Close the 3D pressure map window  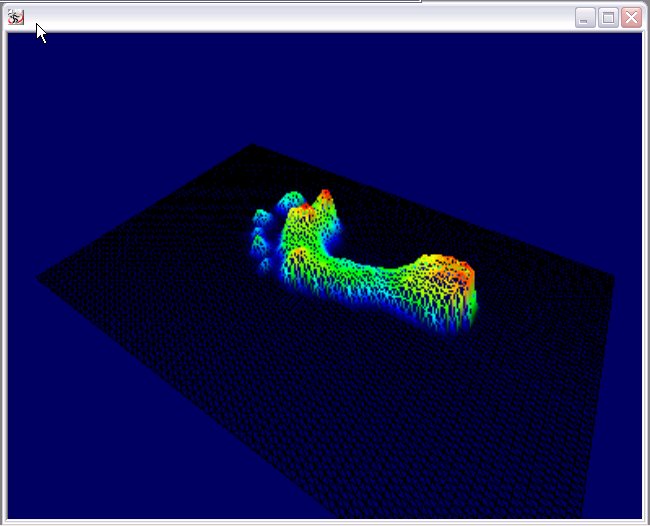pos(631,18)
